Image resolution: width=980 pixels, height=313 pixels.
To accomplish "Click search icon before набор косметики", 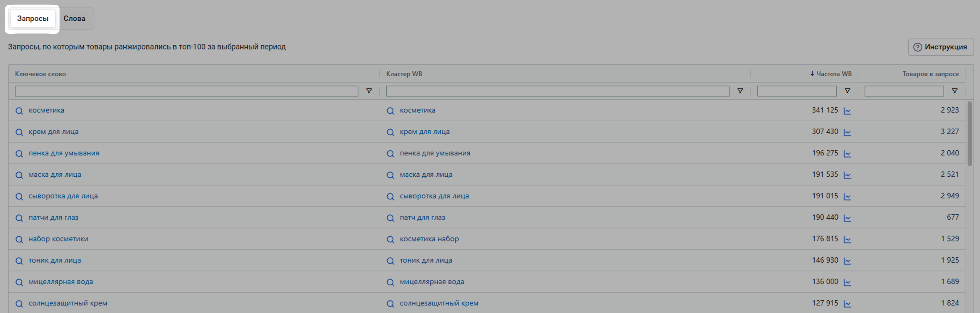I will (x=19, y=239).
